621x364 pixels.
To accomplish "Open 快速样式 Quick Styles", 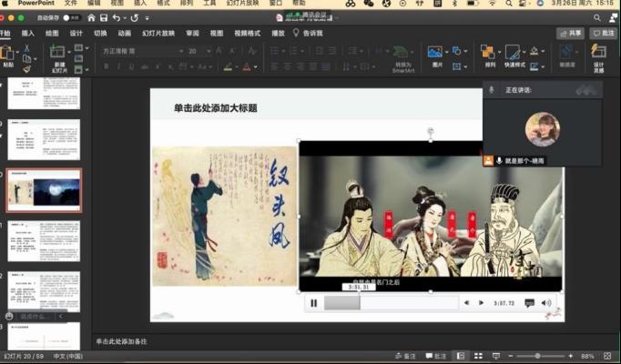I will point(512,52).
